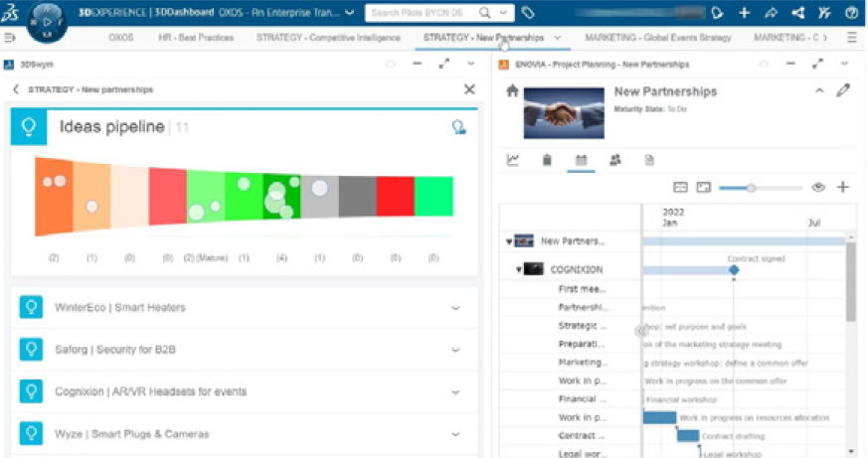Click the plus icon in the top bar
The image size is (868, 458).
(x=745, y=13)
